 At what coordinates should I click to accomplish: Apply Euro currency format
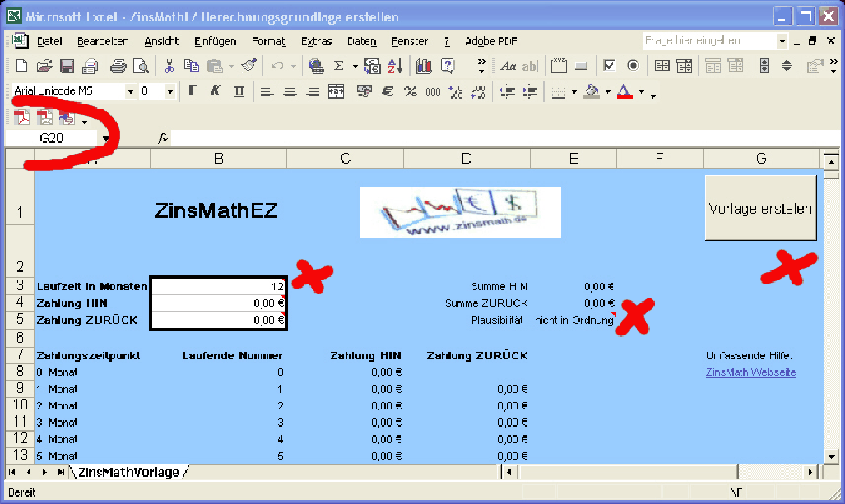(x=388, y=91)
